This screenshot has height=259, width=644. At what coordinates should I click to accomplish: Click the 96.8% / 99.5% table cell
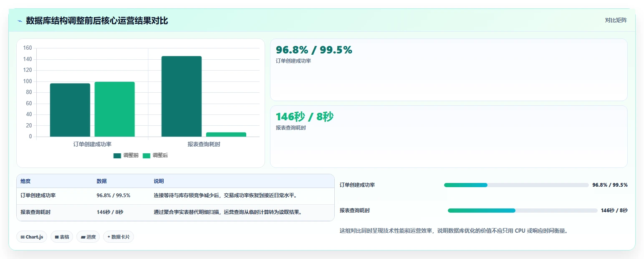pos(114,196)
